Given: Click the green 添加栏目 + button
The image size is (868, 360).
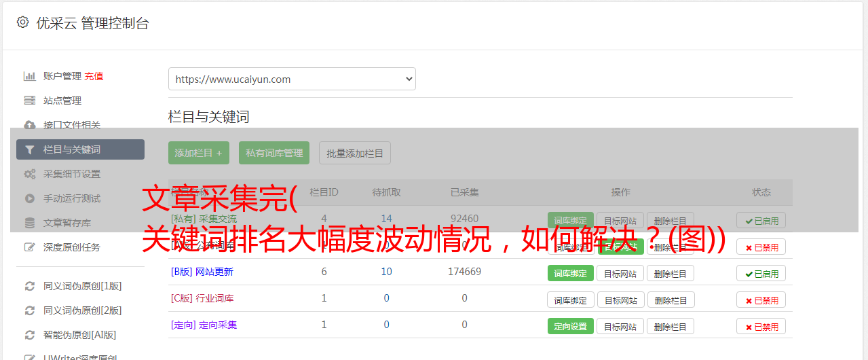Looking at the screenshot, I should tap(199, 153).
